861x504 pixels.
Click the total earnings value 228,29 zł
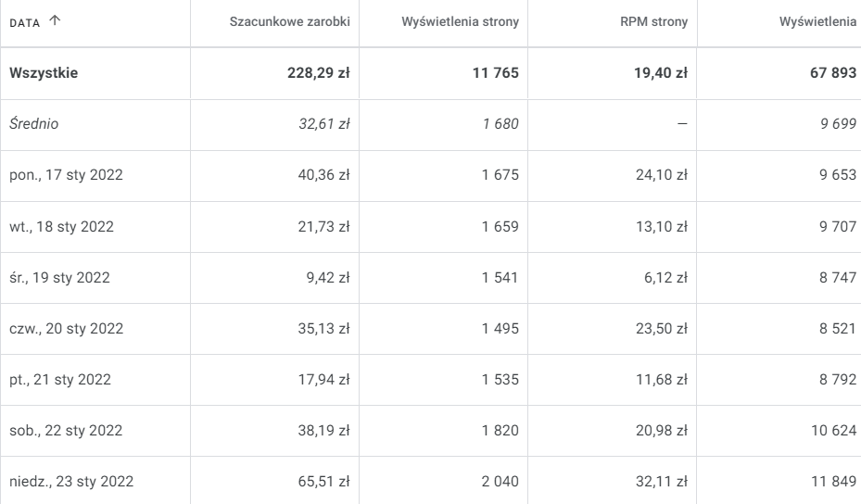[318, 74]
